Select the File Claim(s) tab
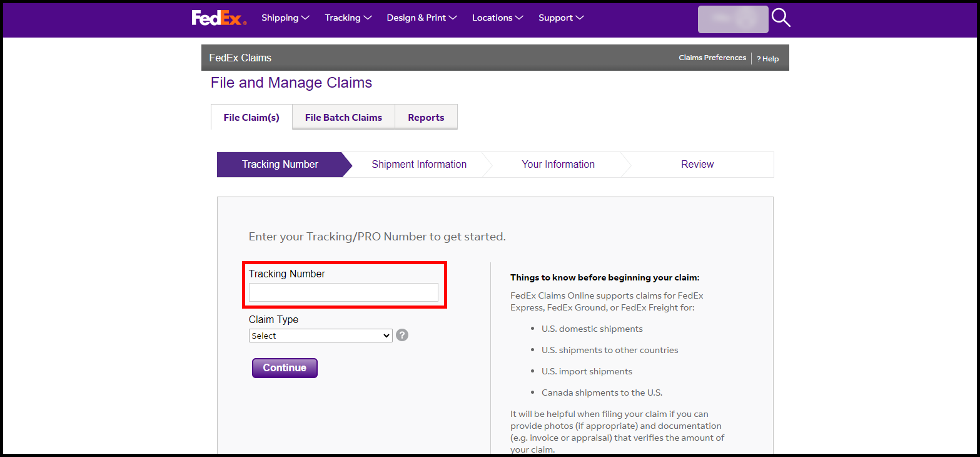 (251, 117)
